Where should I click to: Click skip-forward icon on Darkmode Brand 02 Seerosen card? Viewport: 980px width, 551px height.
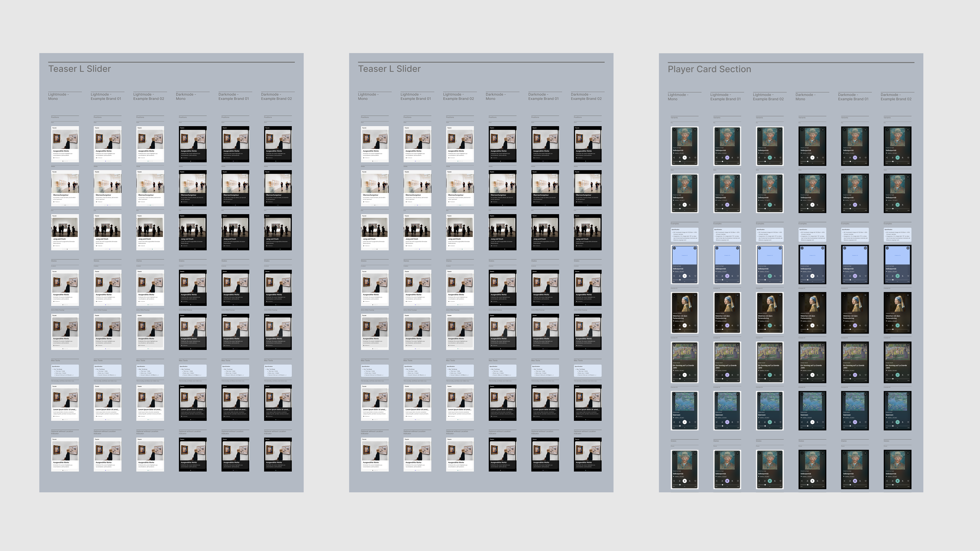pos(903,422)
